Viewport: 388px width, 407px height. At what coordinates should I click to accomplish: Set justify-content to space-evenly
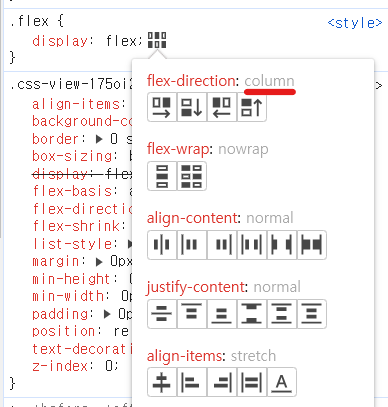click(x=312, y=314)
